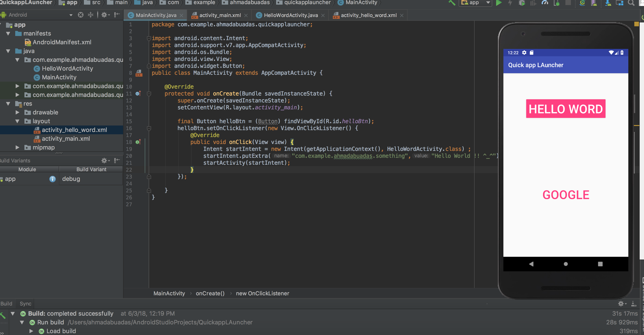Open the SDK Manager icon

(x=608, y=3)
